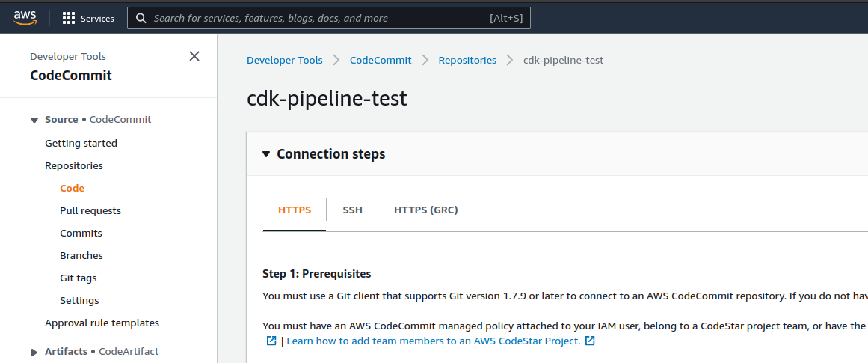Image resolution: width=868 pixels, height=363 pixels.
Task: Select the HTTPS (GRC) tab
Action: (x=425, y=210)
